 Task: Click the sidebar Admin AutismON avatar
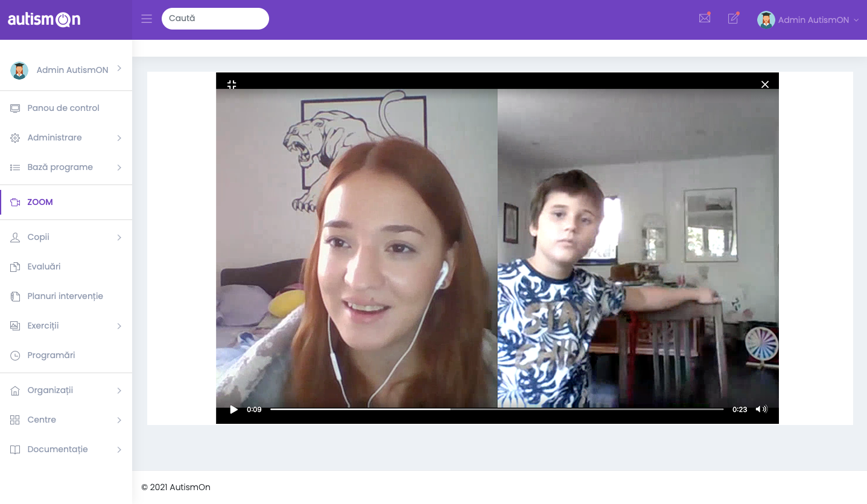19,71
